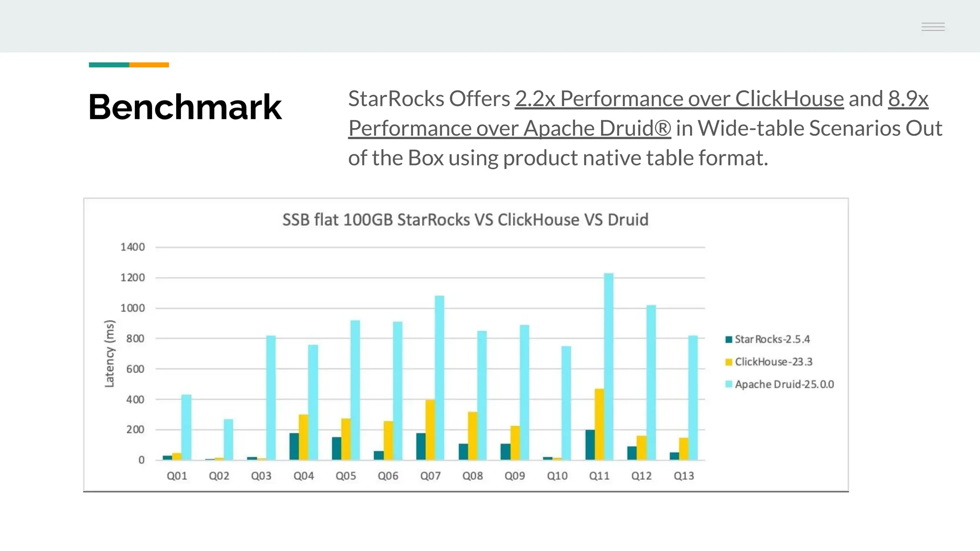Click the Q13 x-axis label
This screenshot has height=551, width=980.
[x=684, y=476]
